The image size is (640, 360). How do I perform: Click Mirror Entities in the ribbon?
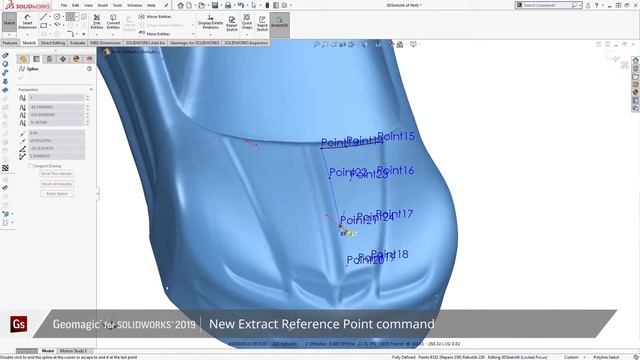[155, 17]
